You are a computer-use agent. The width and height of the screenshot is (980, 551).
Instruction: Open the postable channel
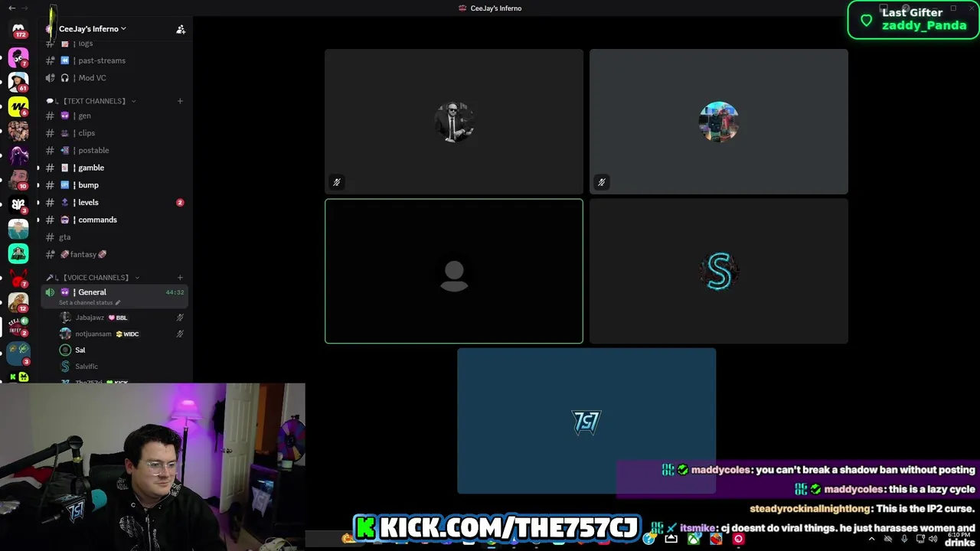point(115,151)
